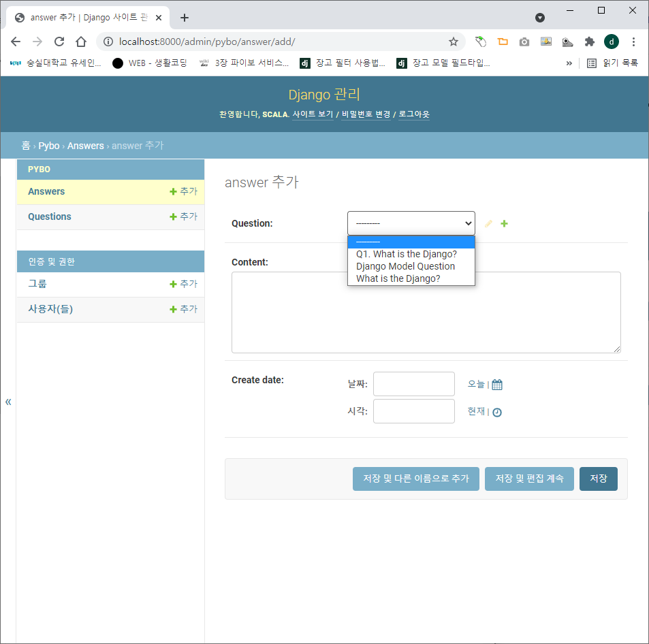Focus the 시각 time input field
The height and width of the screenshot is (644, 649).
click(x=414, y=411)
